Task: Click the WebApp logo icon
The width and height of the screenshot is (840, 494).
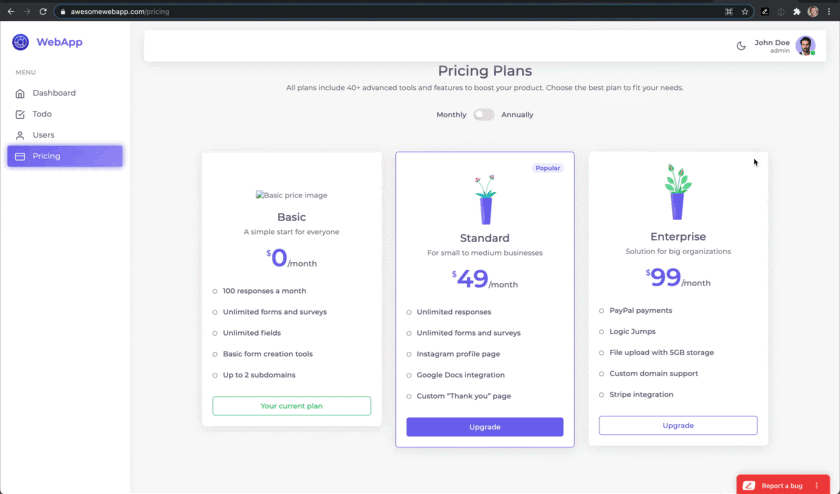Action: (20, 42)
